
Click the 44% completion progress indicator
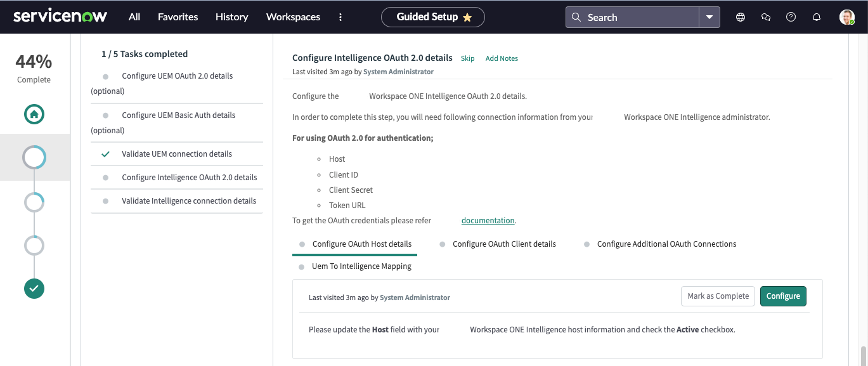(x=34, y=61)
